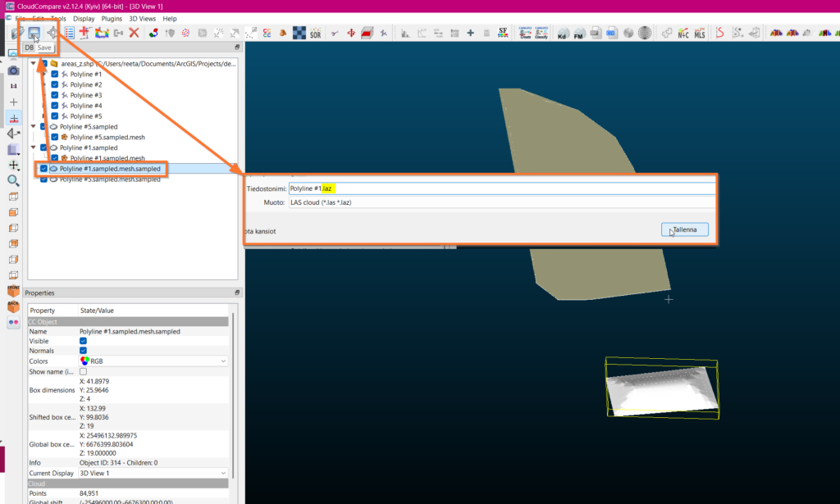The image size is (840, 504).
Task: Click the SF scalar field colors icon
Action: 503,33
